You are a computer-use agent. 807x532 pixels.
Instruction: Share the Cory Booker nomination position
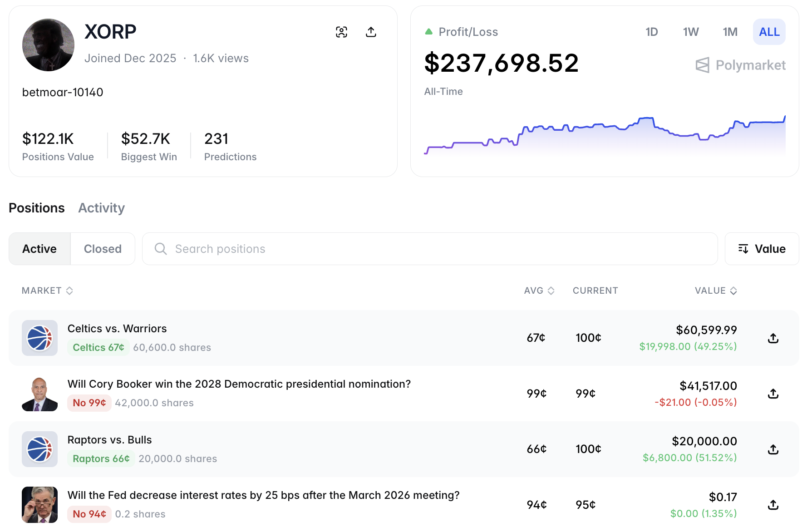773,394
